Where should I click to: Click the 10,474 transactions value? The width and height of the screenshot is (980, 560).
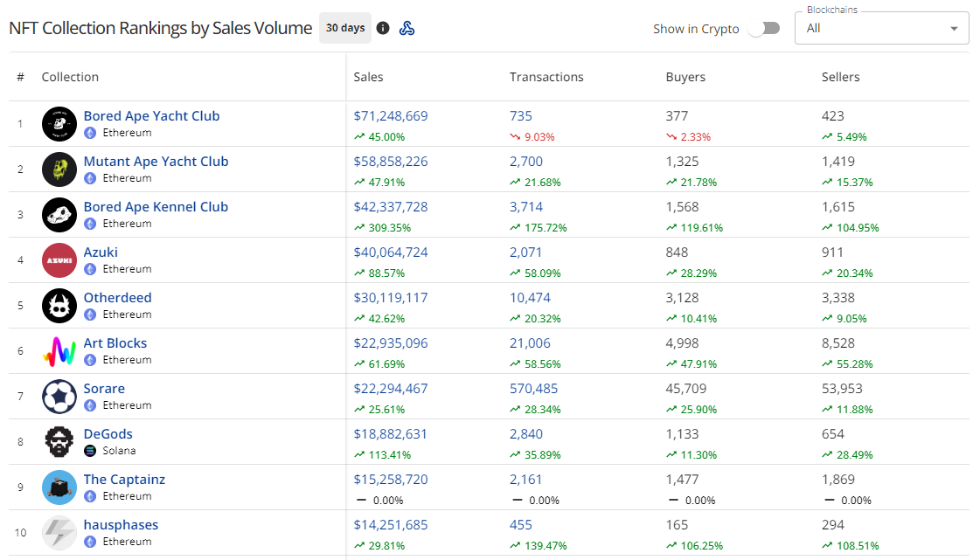coord(530,298)
